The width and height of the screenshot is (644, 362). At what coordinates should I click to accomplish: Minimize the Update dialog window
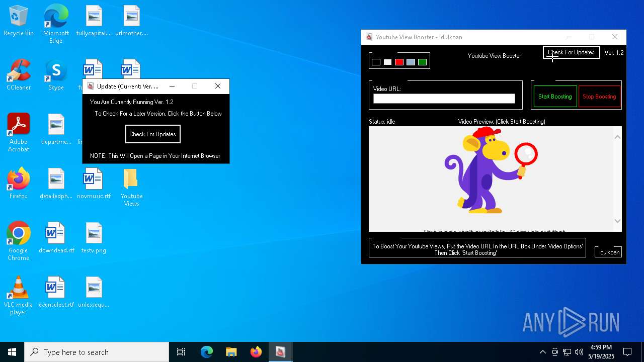tap(172, 86)
